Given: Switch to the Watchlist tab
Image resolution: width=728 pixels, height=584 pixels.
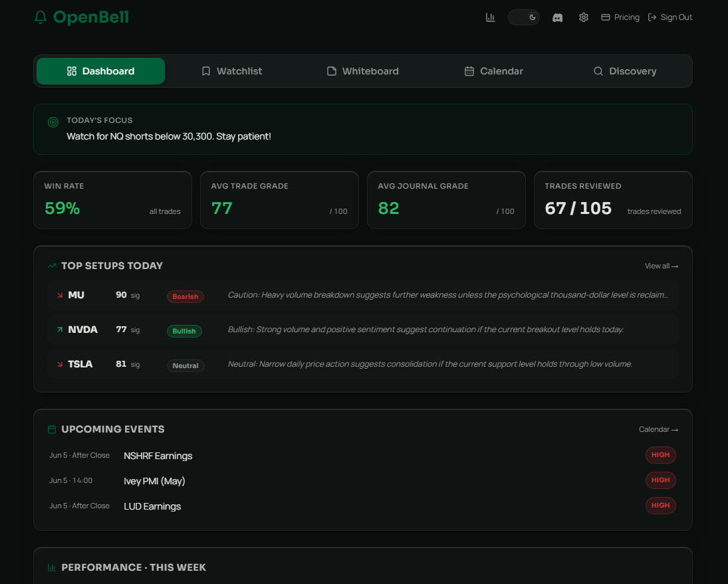Looking at the screenshot, I should 231,71.
